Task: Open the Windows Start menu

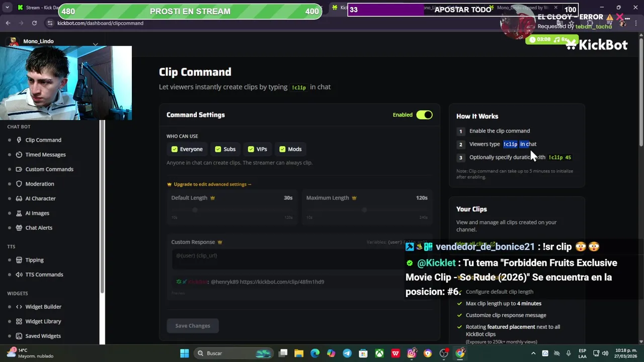Action: (x=184, y=353)
